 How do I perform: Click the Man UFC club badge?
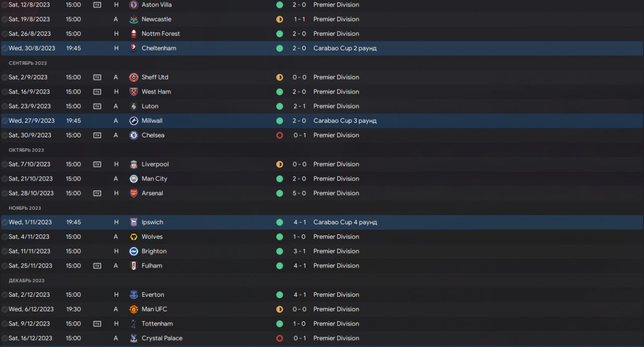pos(133,309)
